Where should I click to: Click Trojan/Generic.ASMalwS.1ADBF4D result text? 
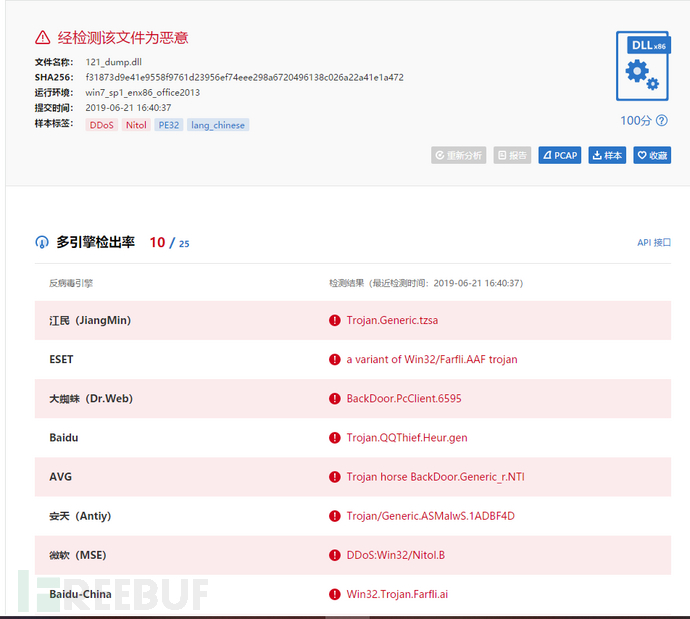(431, 516)
